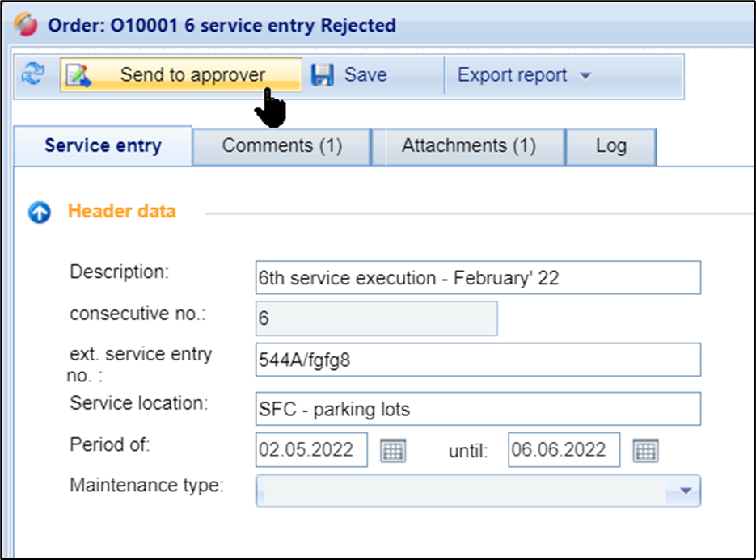Click the refresh arrows icon in toolbar
Image resolution: width=756 pixels, height=560 pixels.
(x=33, y=75)
